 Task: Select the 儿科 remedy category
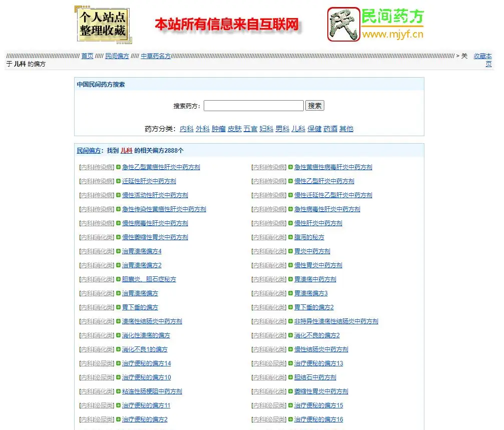point(299,129)
